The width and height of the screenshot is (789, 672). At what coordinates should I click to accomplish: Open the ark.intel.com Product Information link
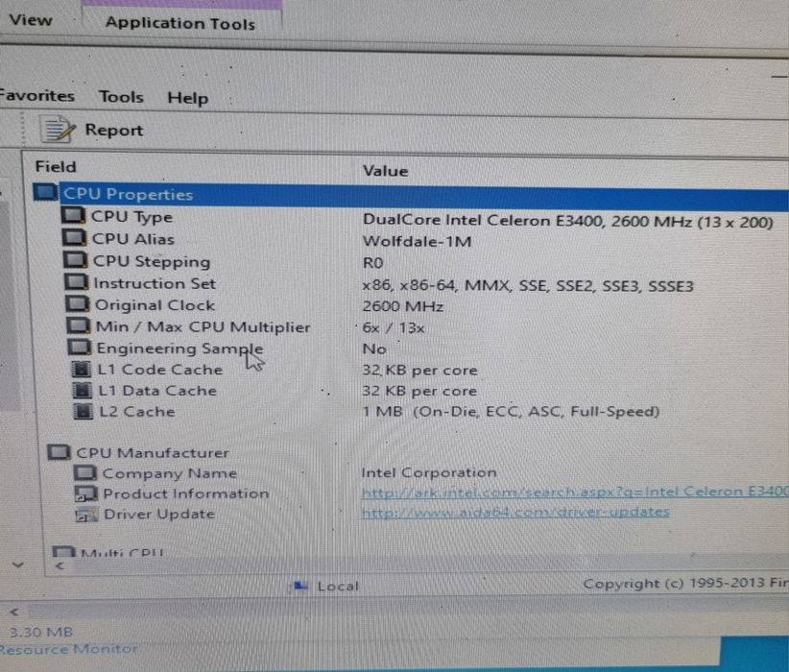(575, 492)
